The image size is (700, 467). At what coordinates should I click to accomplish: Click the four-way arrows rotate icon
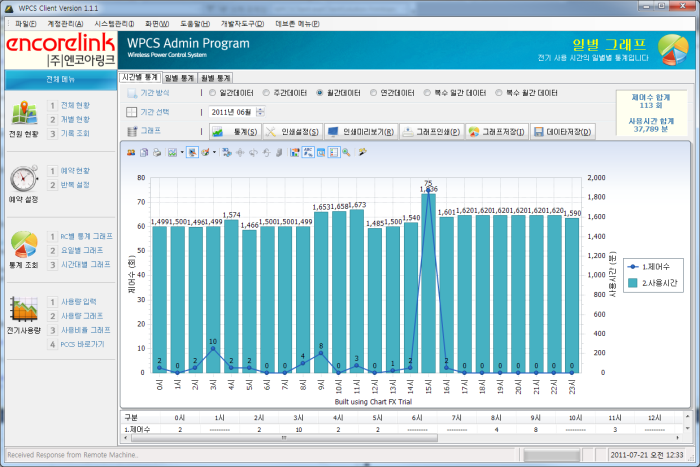(x=240, y=153)
